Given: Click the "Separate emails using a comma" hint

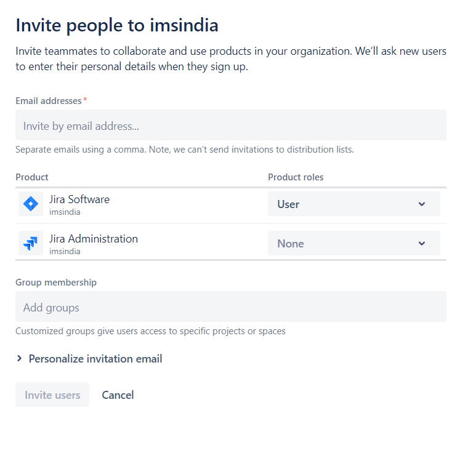Looking at the screenshot, I should point(184,150).
